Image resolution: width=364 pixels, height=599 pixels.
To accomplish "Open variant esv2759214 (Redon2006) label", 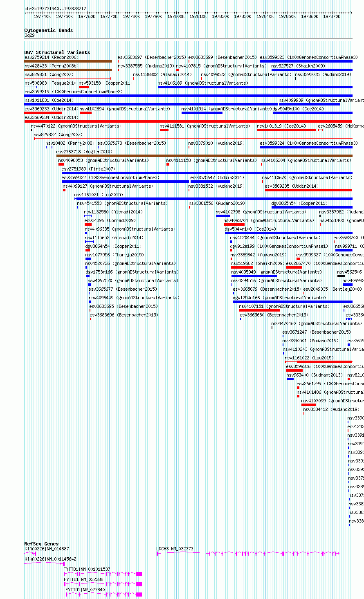I will (x=52, y=57).
